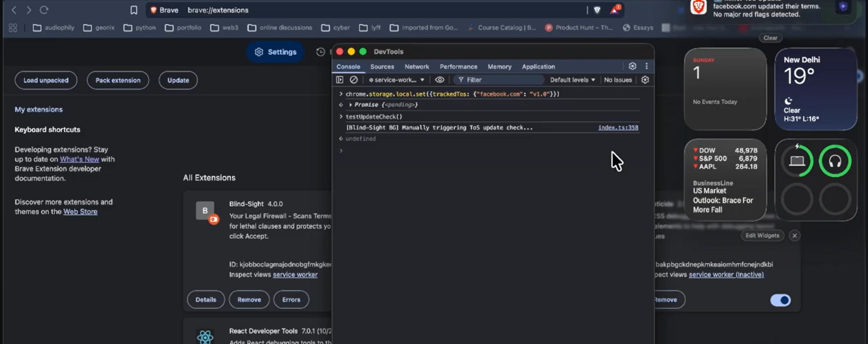Inspect Blind-Sight service worker link
The image size is (868, 344).
295,275
